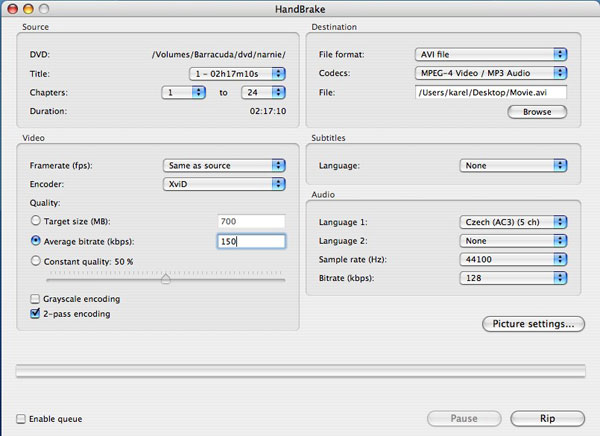Click the constant quality slider thumb

[x=166, y=278]
